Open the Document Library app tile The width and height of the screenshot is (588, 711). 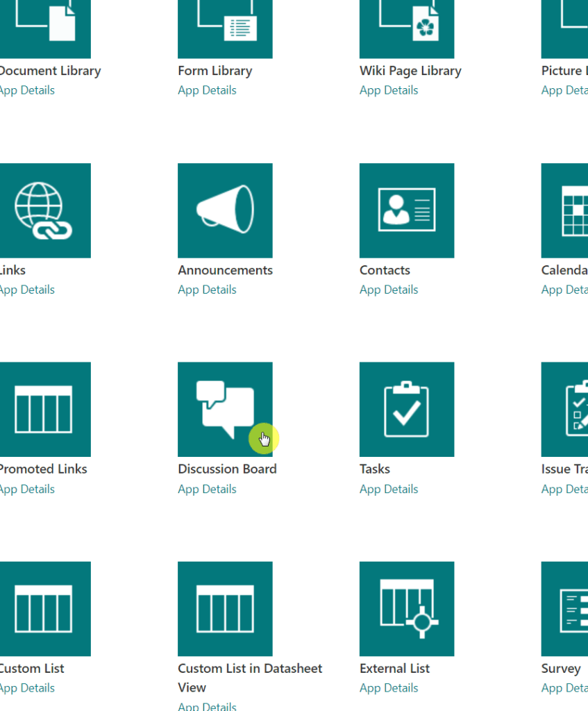45,29
